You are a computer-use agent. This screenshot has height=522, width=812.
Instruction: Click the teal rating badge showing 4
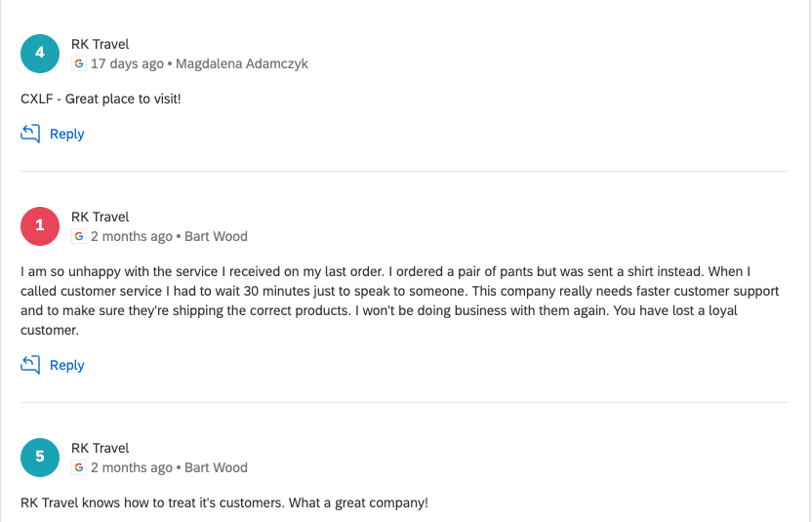point(40,54)
